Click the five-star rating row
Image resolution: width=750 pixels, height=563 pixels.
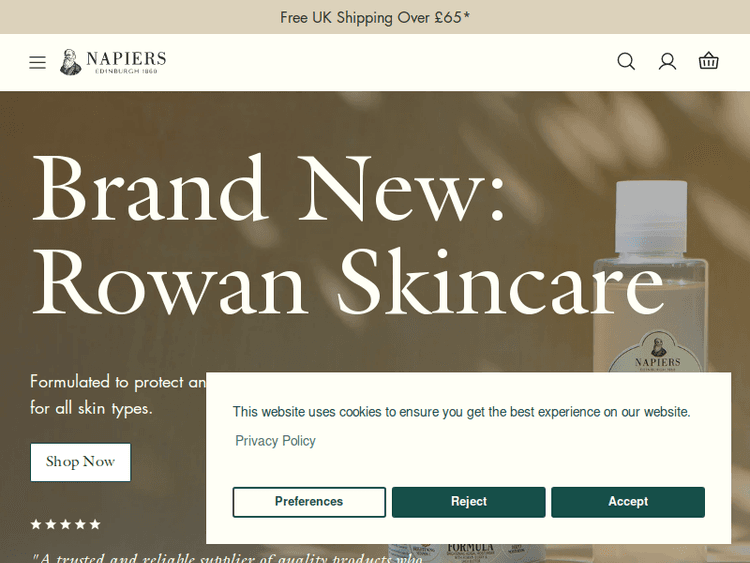tap(66, 524)
